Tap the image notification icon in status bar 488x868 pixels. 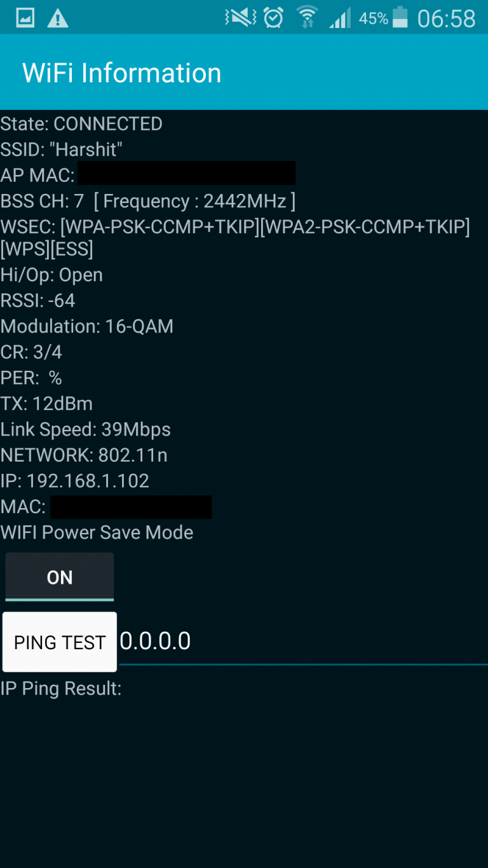click(25, 17)
